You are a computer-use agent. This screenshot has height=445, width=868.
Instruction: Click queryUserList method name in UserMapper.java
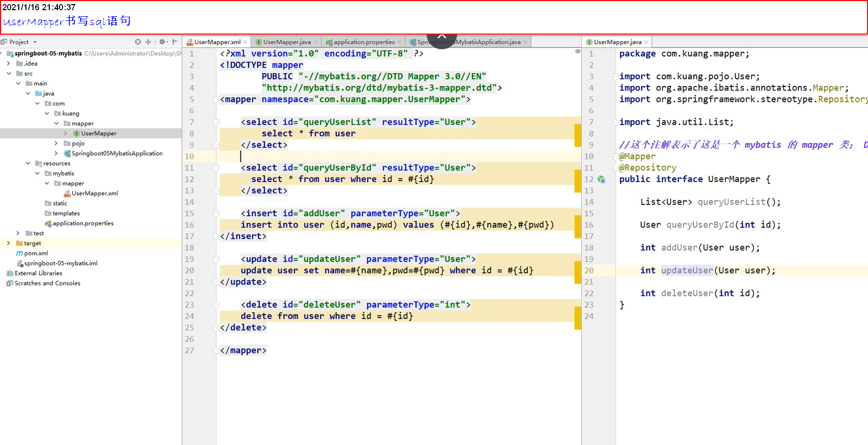coord(731,202)
